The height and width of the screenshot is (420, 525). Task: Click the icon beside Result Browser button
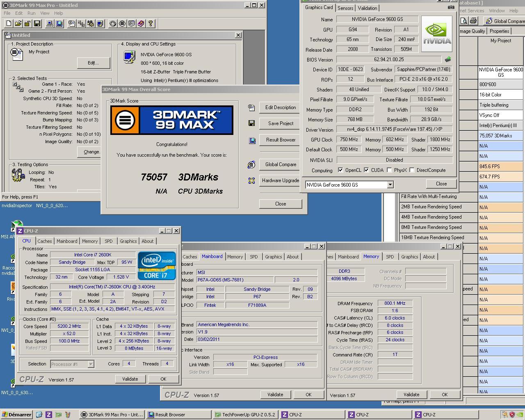pyautogui.click(x=251, y=140)
